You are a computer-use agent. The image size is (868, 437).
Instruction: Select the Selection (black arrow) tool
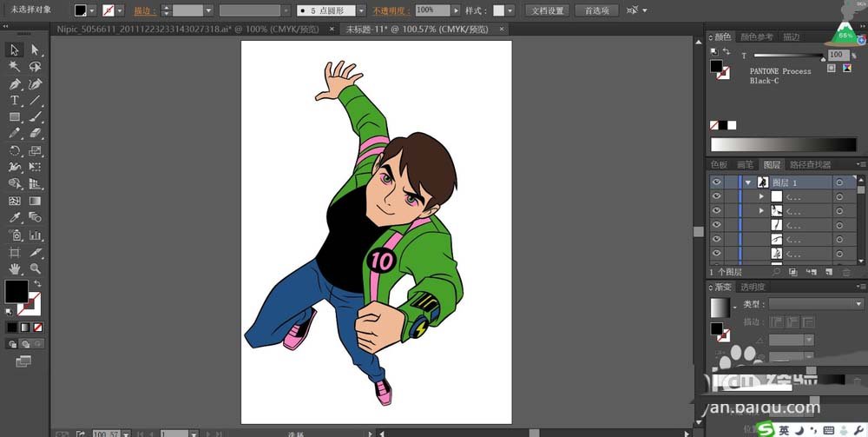point(15,50)
